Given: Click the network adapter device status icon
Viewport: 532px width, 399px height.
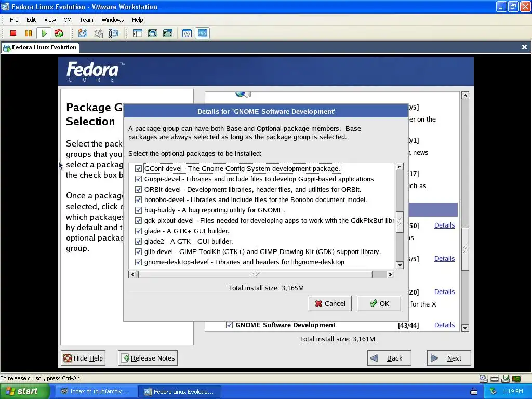Looking at the screenshot, I should [516, 379].
